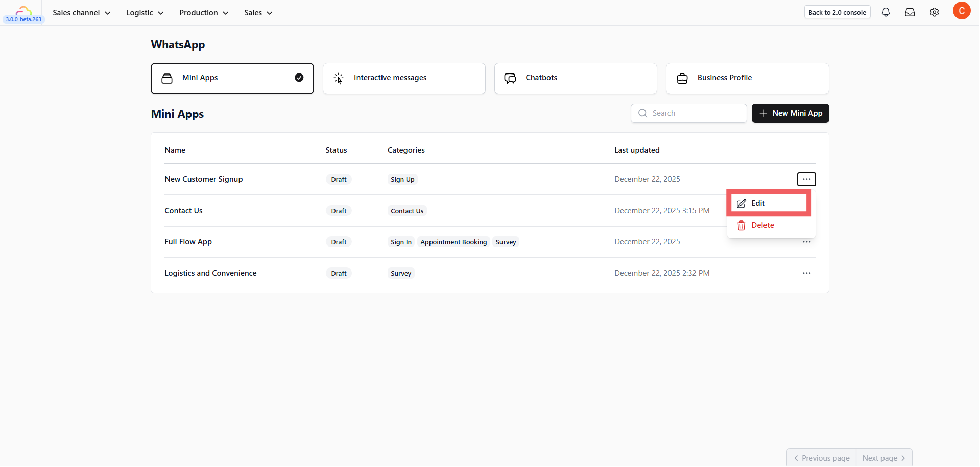Open the Contact Us mini app name
Image resolution: width=980 pixels, height=467 pixels.
coord(183,211)
